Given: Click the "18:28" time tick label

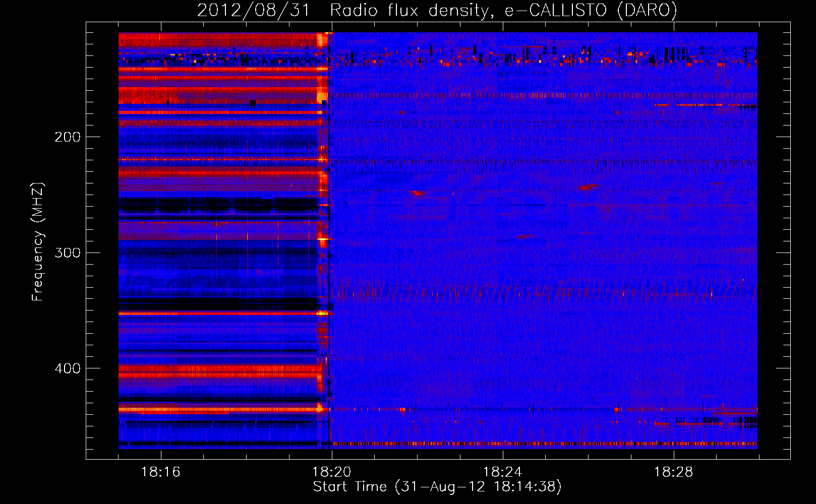Looking at the screenshot, I should 674,472.
